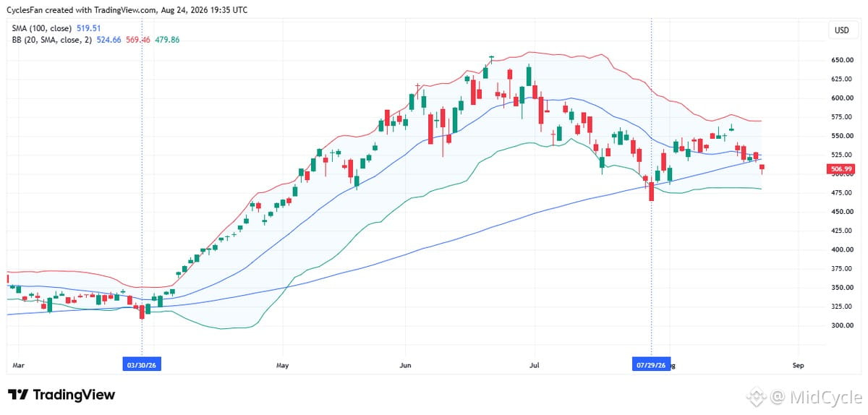Click the 450.00 price axis label
This screenshot has height=415, width=868.
(843, 212)
